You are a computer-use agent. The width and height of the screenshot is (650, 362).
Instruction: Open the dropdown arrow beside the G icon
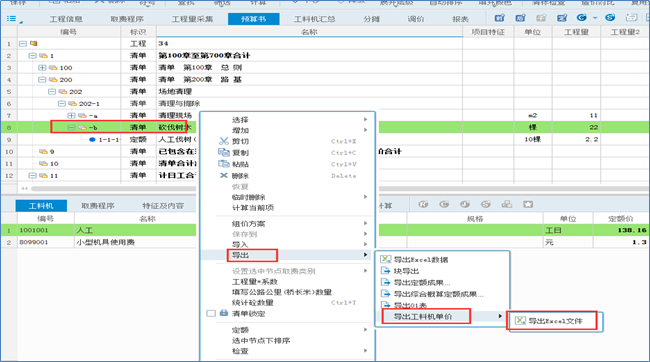595,18
